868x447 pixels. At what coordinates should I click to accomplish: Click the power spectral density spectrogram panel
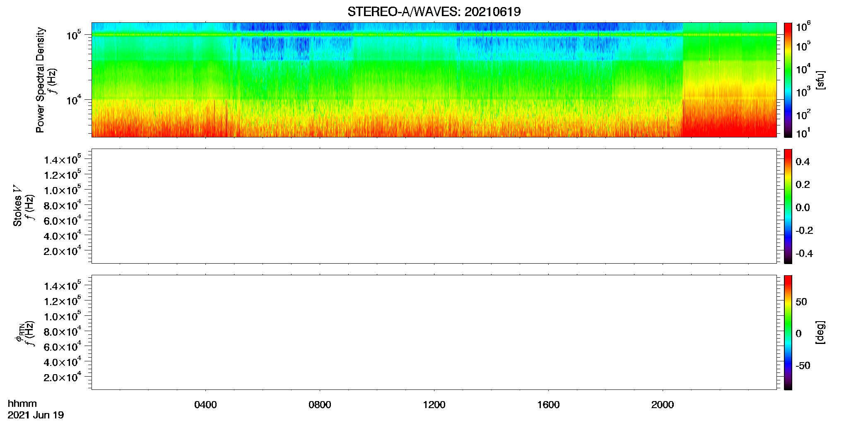coord(434,80)
